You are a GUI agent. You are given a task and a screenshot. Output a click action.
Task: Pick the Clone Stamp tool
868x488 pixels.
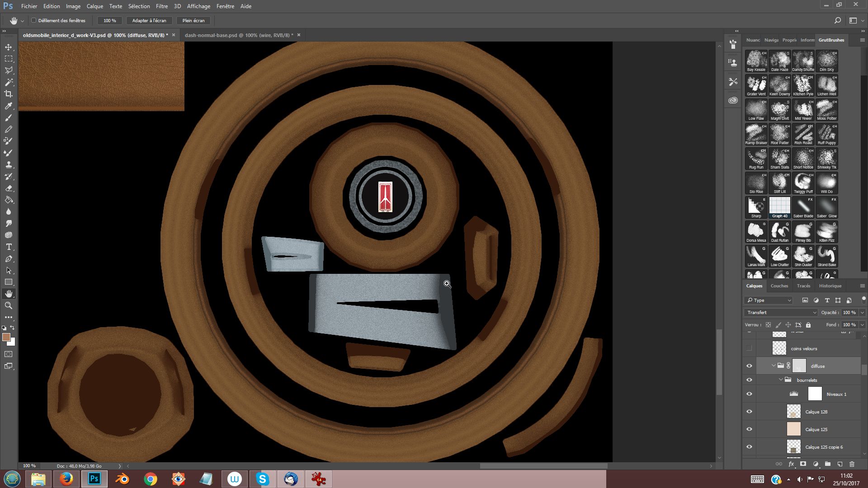point(9,164)
